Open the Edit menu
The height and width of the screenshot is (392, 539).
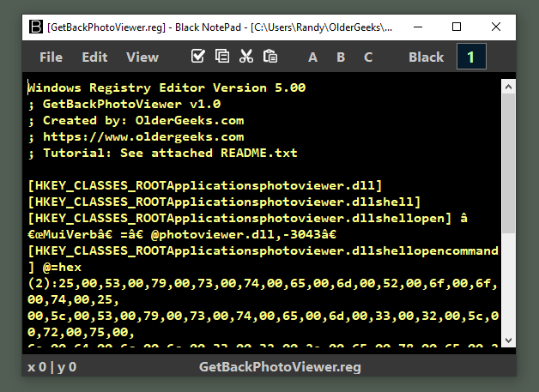[94, 57]
